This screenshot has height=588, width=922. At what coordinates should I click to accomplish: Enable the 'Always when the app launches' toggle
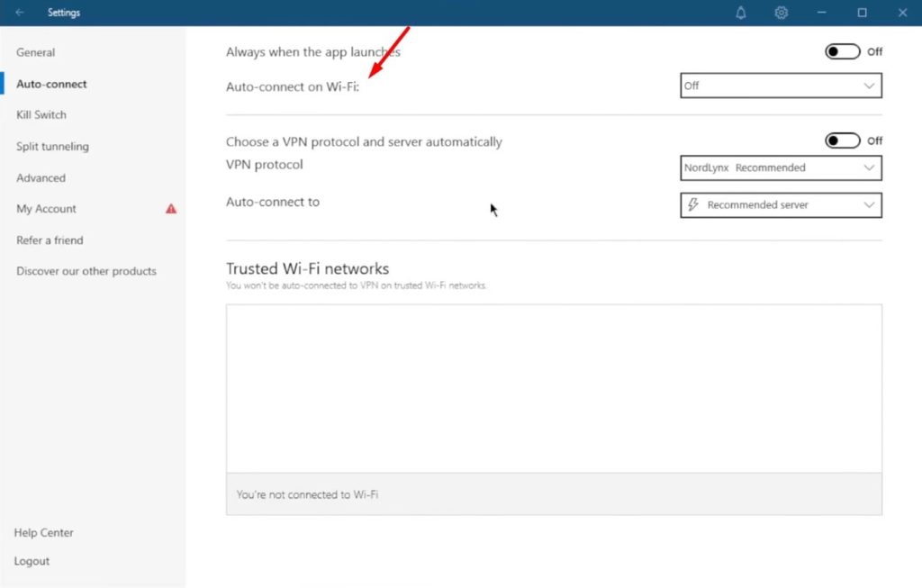pos(843,51)
